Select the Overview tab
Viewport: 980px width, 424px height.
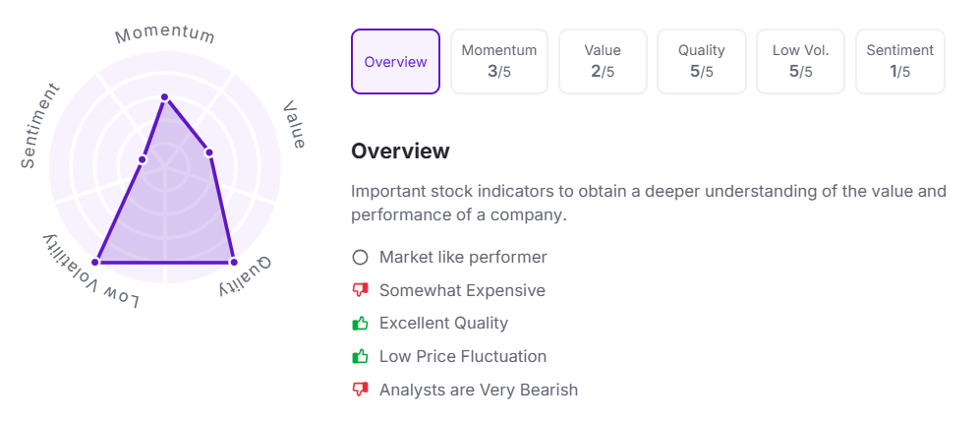(x=395, y=62)
